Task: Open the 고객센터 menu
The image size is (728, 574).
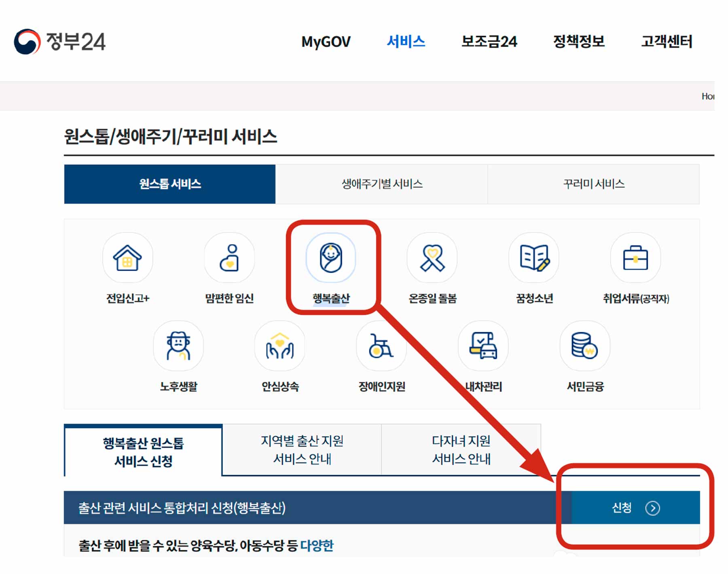Action: coord(667,42)
